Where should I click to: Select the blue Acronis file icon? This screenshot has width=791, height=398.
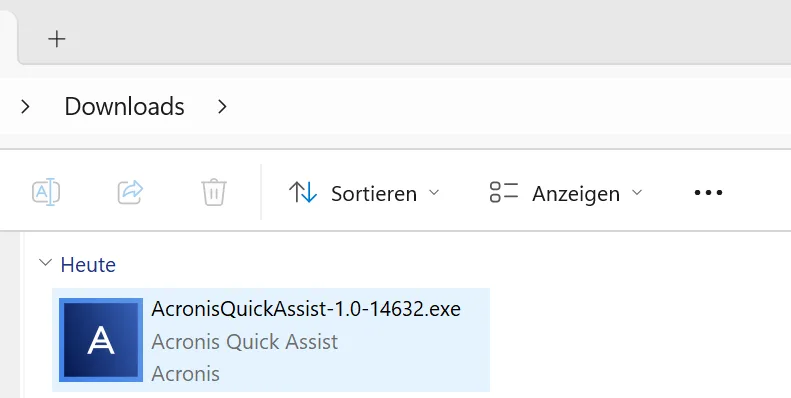click(x=101, y=339)
